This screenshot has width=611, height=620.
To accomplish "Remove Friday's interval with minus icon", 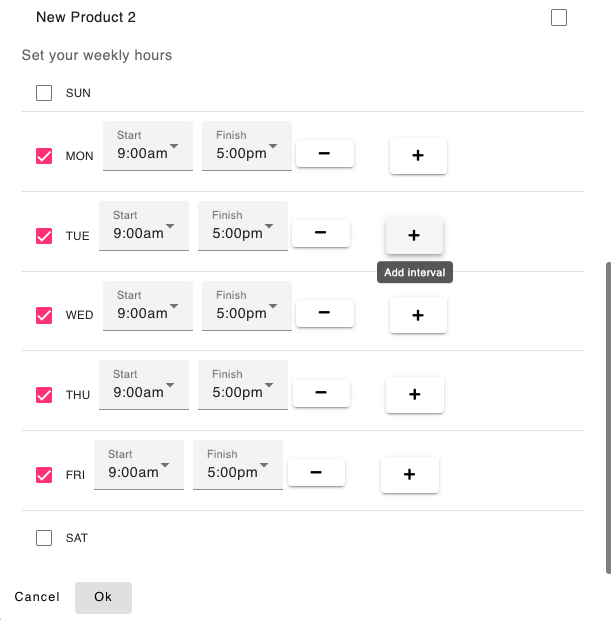I will 316,472.
